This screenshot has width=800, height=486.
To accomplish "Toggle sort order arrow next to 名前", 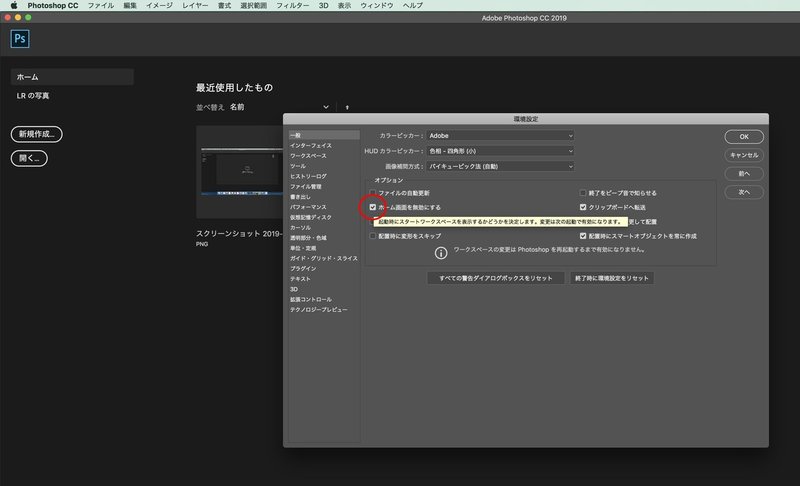I will coord(347,107).
